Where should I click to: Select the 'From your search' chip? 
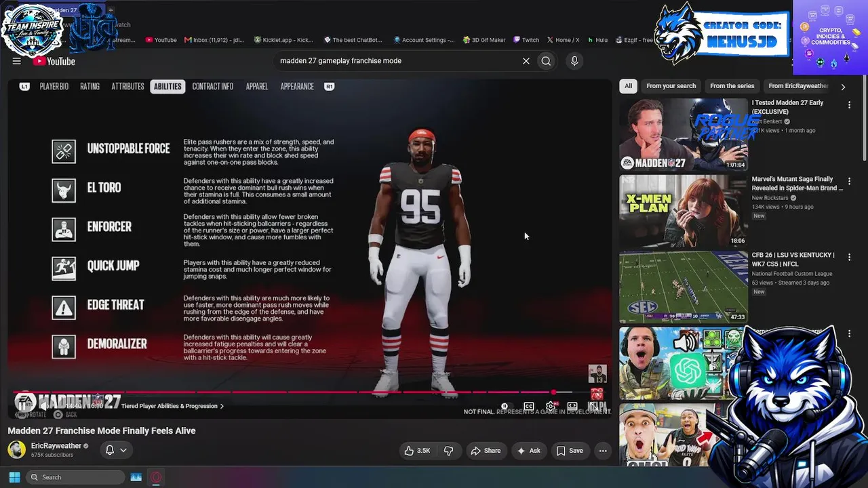[671, 86]
